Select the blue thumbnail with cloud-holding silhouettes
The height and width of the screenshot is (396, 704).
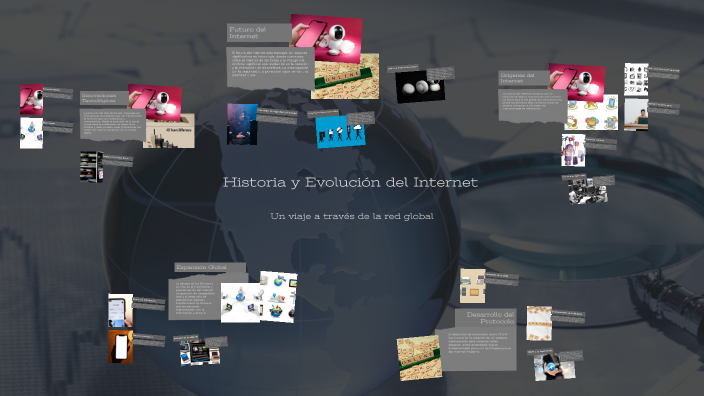[x=340, y=132]
